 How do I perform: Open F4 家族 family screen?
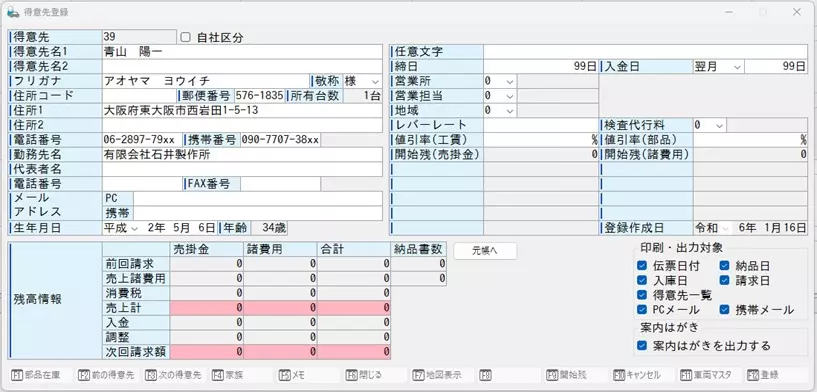coord(242,375)
